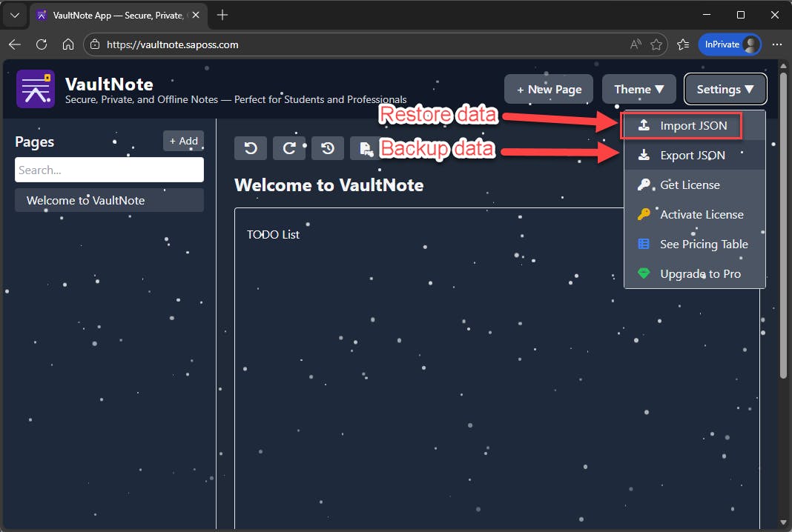Viewport: 792px width, 532px height.
Task: Choose Get License in the Settings menu
Action: (695, 184)
